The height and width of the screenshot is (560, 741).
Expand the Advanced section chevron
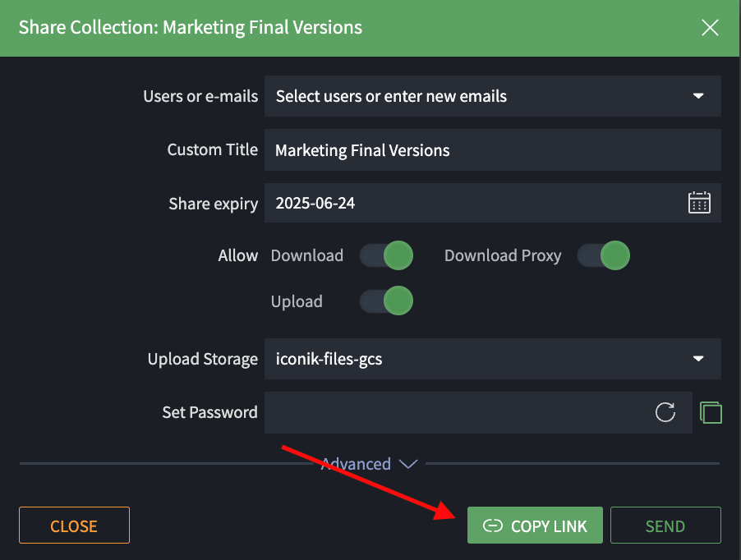pyautogui.click(x=408, y=464)
